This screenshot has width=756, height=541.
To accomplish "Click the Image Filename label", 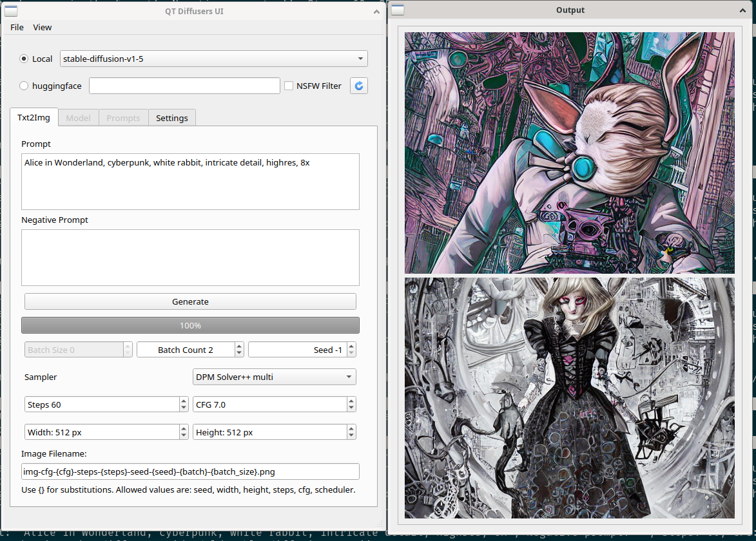I will click(x=54, y=454).
